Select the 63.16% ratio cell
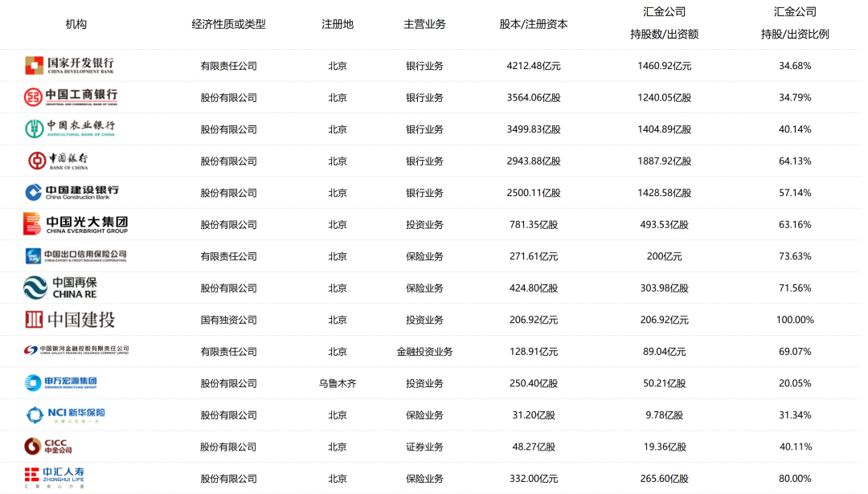Viewport: 868px width, 494px height. click(x=795, y=225)
